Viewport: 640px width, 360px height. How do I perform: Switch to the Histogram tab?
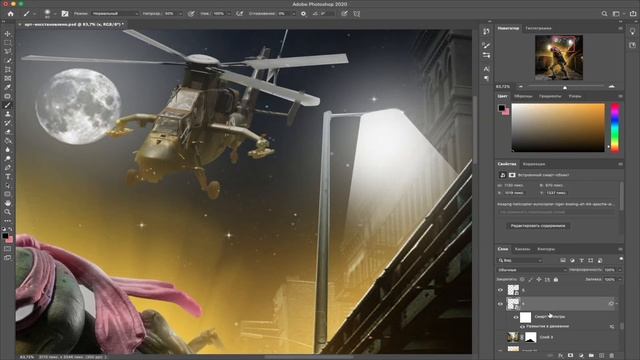(x=538, y=28)
